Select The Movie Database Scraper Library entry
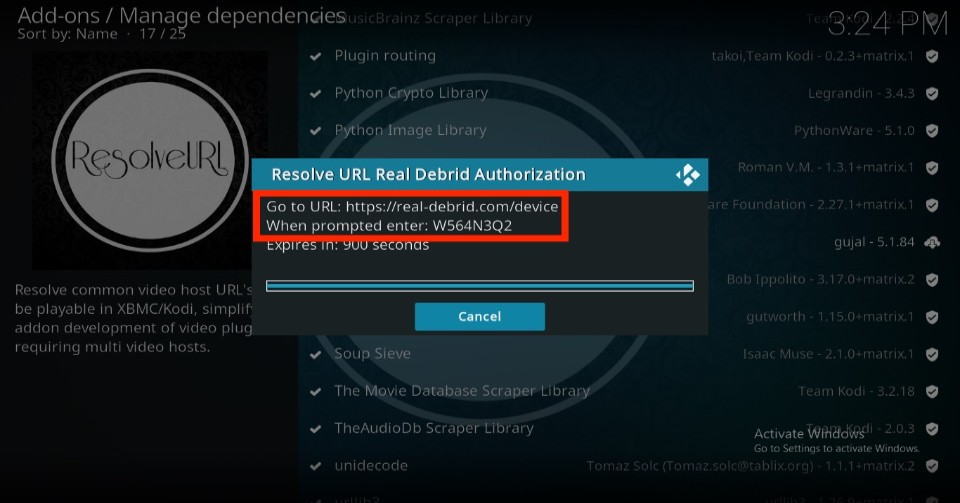Image resolution: width=960 pixels, height=503 pixels. tap(623, 391)
